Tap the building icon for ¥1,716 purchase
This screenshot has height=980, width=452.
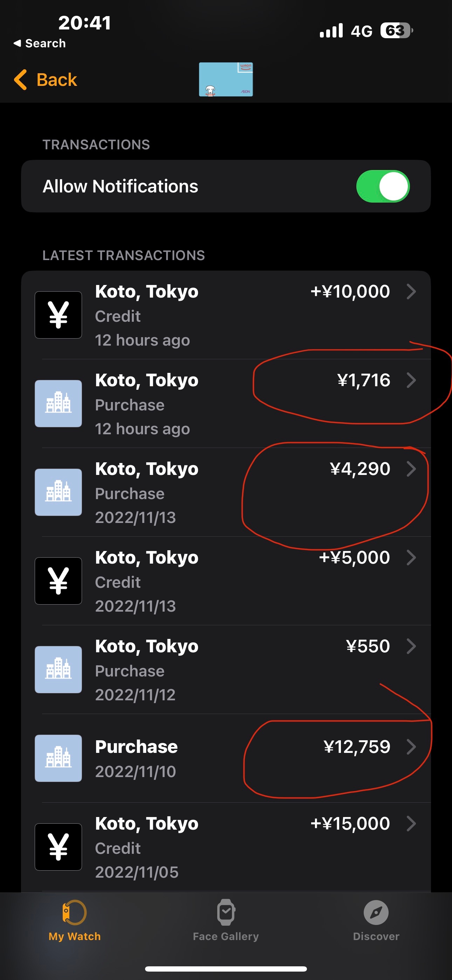click(58, 403)
